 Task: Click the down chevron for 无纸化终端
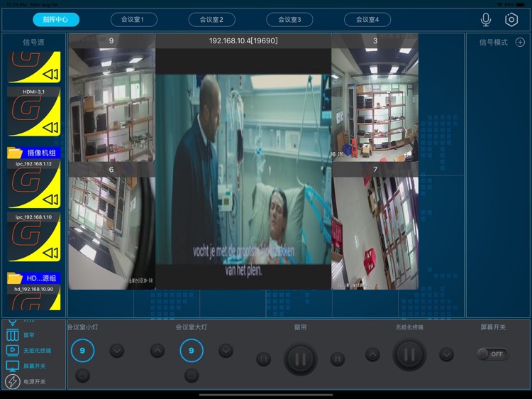point(446,355)
